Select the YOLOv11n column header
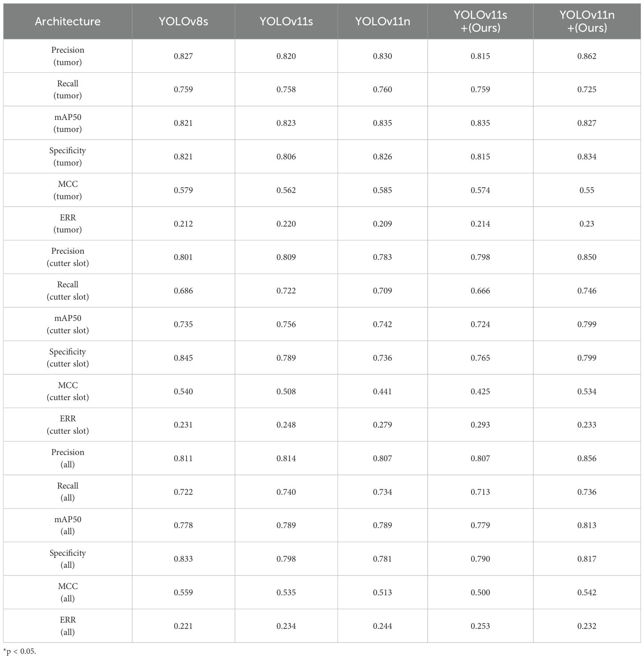644x659 pixels. point(382,21)
